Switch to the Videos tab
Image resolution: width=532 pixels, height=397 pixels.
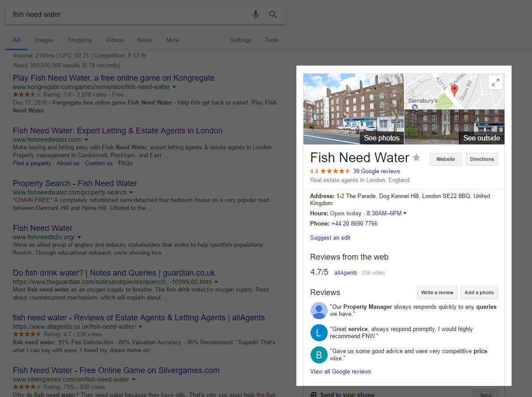tap(115, 40)
